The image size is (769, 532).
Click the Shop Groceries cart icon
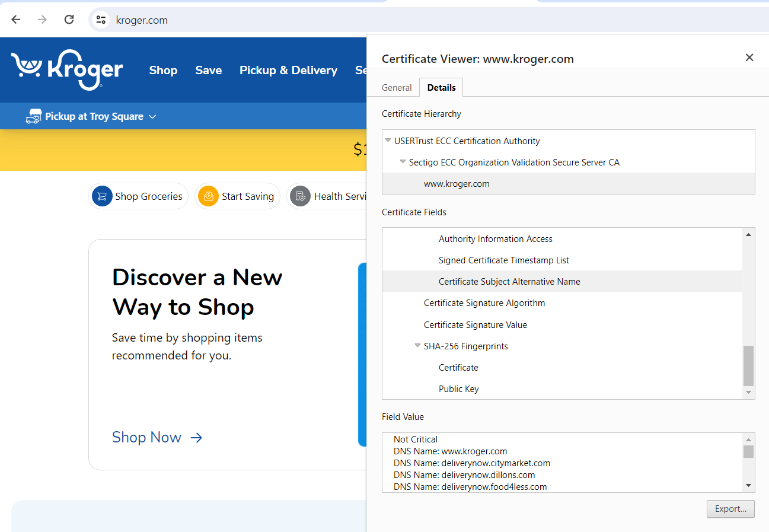[x=102, y=196]
